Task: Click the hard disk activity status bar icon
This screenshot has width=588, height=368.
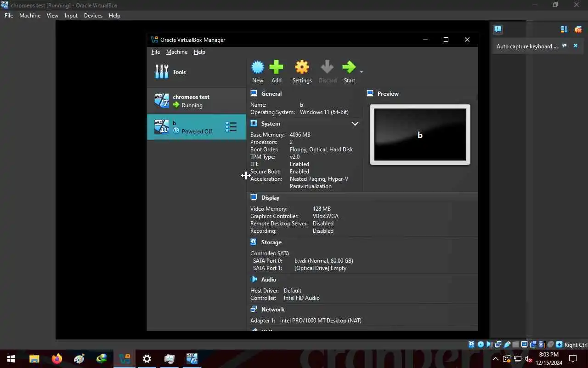Action: [471, 345]
